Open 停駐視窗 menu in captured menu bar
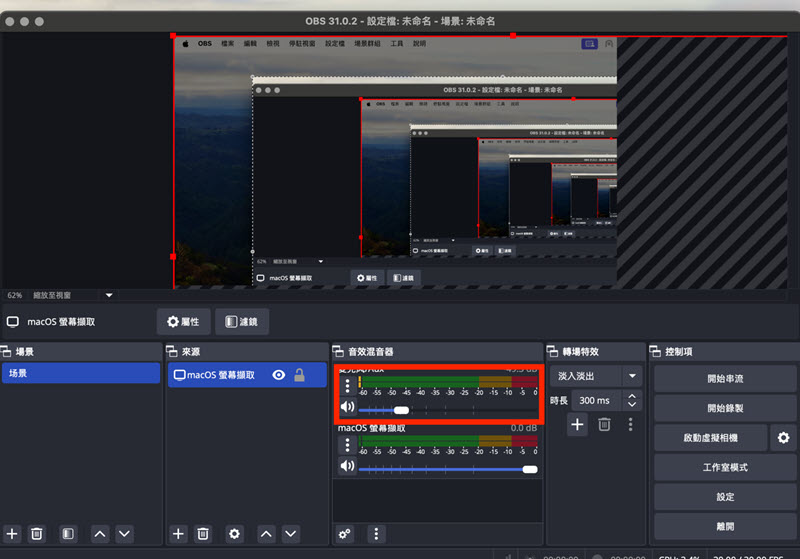This screenshot has width=800, height=559. [302, 43]
